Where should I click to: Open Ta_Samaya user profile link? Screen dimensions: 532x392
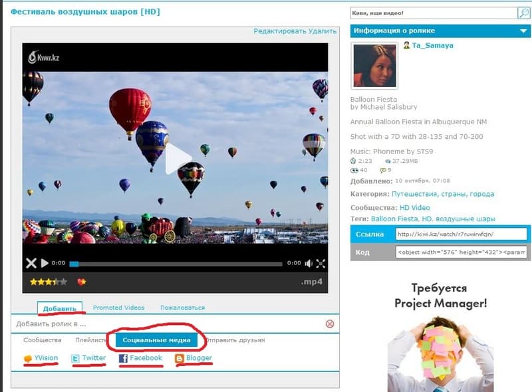(433, 45)
